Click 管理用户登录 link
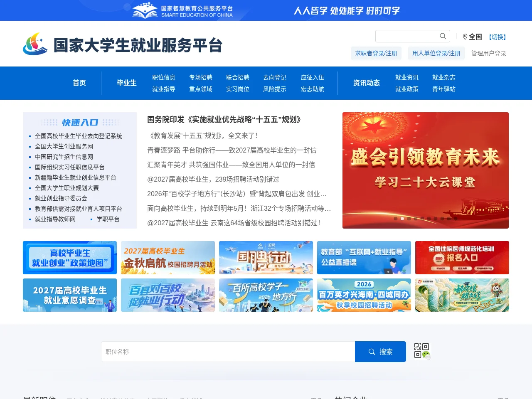The height and width of the screenshot is (399, 532). [x=489, y=53]
